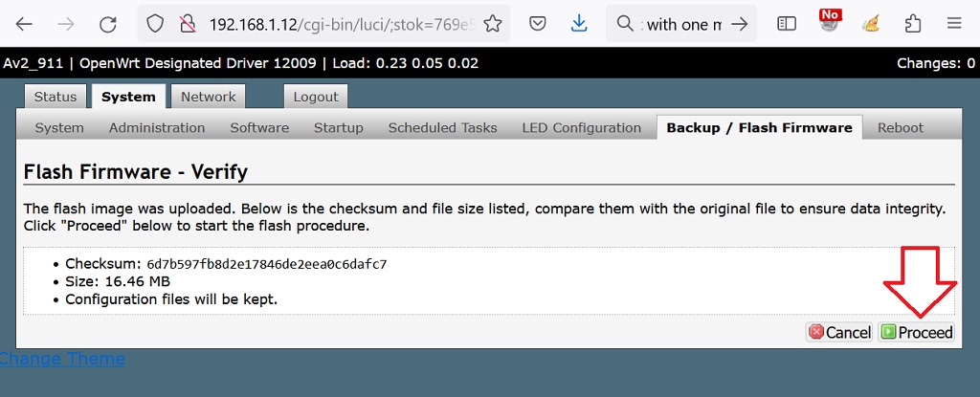Bookmark this page with the star icon

(493, 24)
